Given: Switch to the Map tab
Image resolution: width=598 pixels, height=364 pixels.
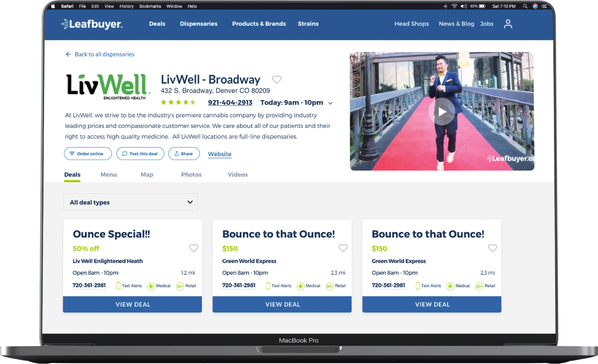Looking at the screenshot, I should point(147,175).
